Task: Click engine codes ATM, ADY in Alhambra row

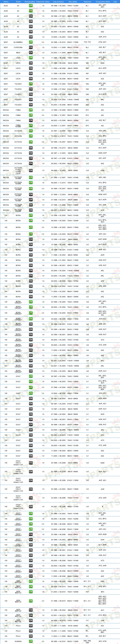Action: point(103,42)
